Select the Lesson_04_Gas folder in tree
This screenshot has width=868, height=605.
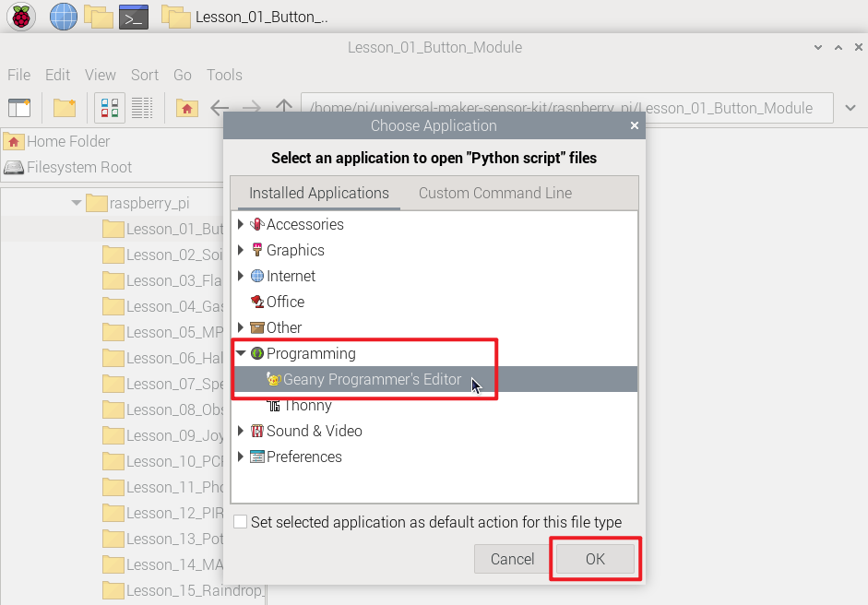coord(162,306)
